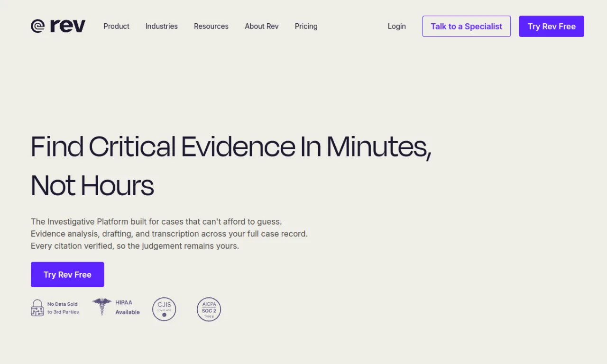Open the Industries menu
607x364 pixels.
[162, 27]
